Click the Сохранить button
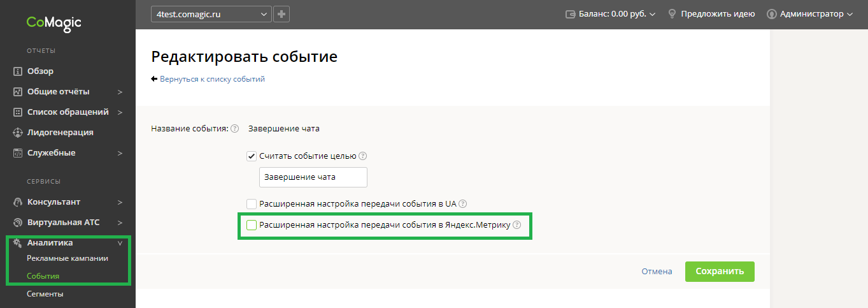Image resolution: width=868 pixels, height=308 pixels. pos(720,271)
